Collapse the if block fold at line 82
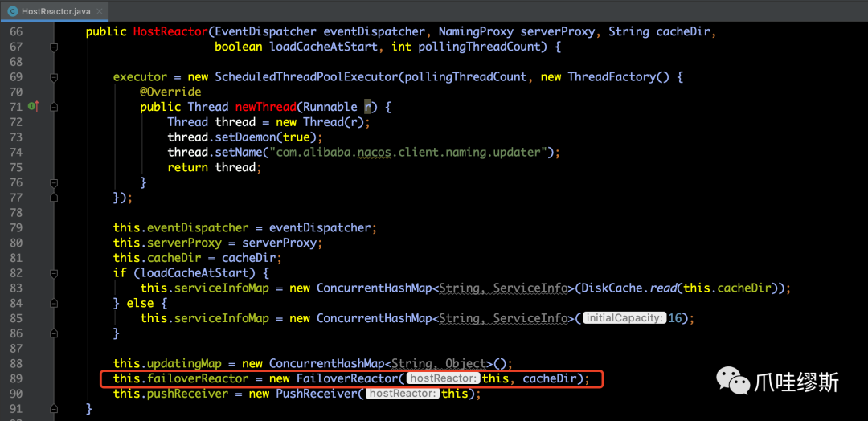Image resolution: width=868 pixels, height=421 pixels. (x=54, y=273)
